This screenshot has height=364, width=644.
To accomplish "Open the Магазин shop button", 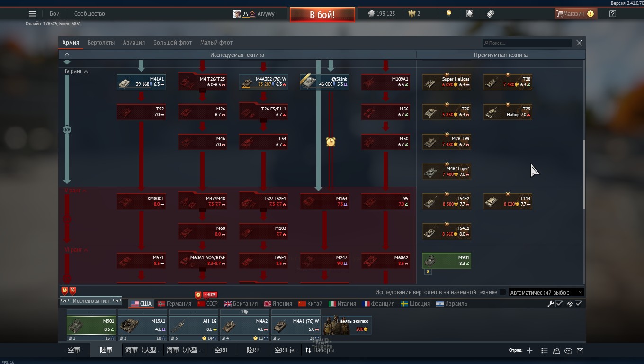I will pyautogui.click(x=575, y=14).
